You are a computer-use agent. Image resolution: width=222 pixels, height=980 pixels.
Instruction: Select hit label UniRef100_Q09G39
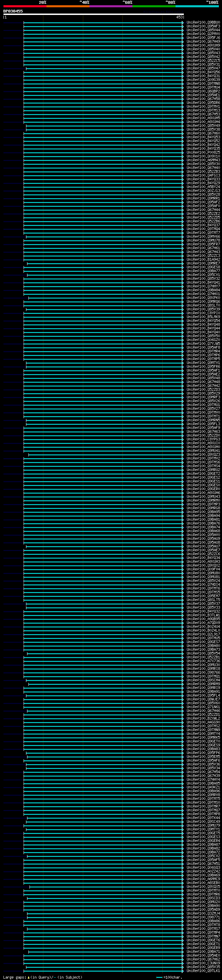tap(203, 80)
